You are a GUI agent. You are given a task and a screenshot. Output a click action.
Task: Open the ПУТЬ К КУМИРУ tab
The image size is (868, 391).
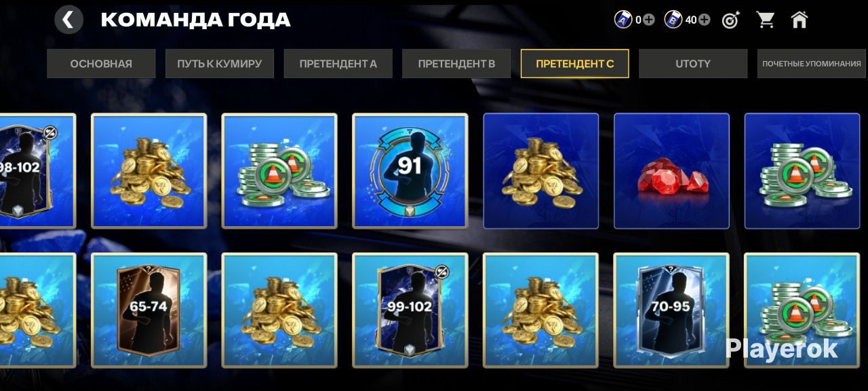pyautogui.click(x=219, y=64)
